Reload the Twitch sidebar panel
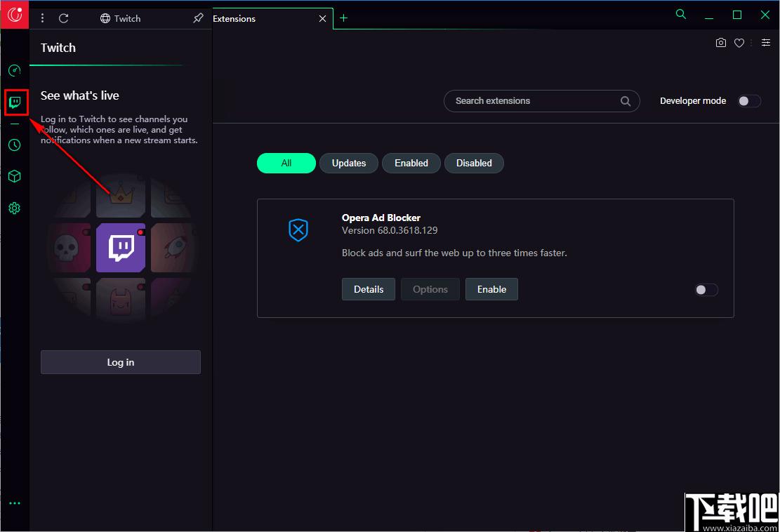Screen dimensions: 780x532 pos(64,18)
